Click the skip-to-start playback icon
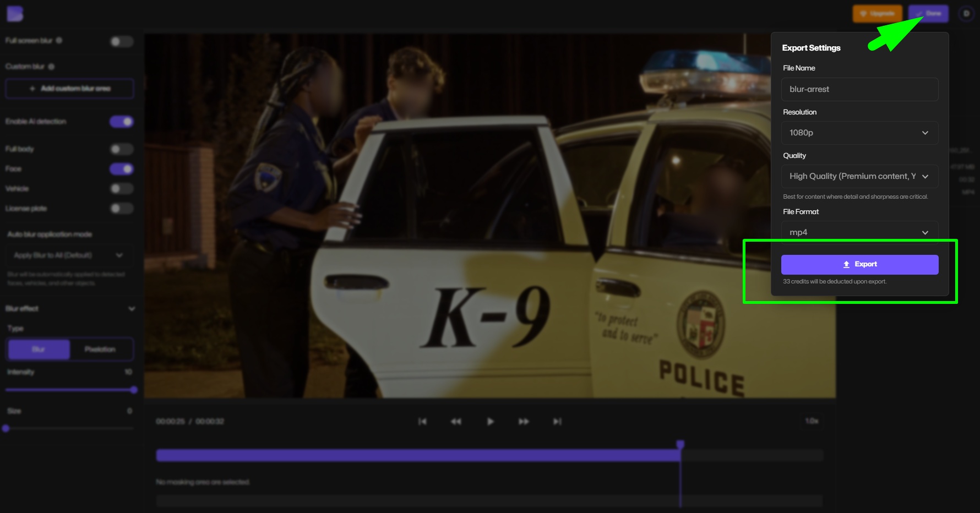 tap(423, 421)
